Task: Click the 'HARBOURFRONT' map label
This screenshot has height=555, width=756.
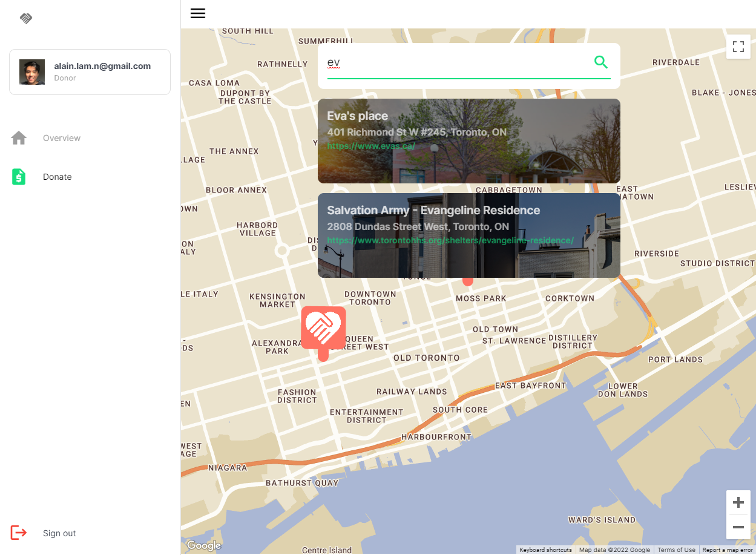Action: point(436,437)
